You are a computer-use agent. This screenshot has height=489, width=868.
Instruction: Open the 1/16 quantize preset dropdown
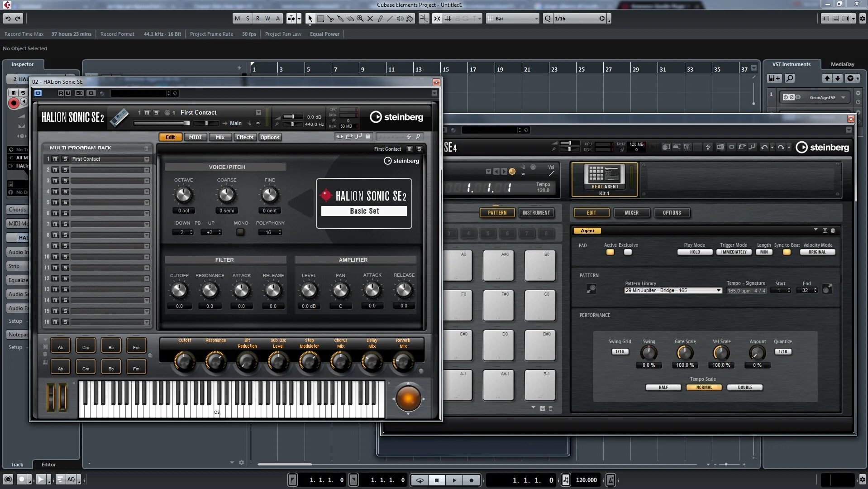click(580, 19)
